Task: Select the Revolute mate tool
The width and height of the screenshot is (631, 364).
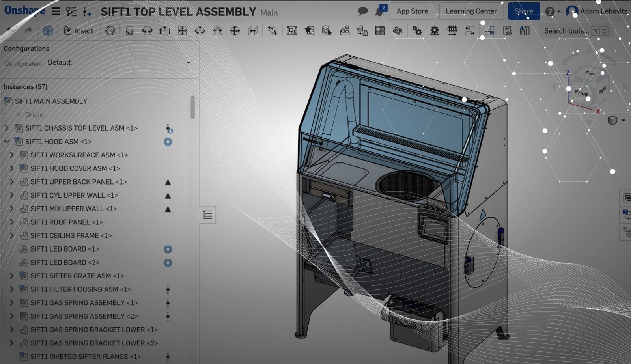Action: [x=147, y=31]
